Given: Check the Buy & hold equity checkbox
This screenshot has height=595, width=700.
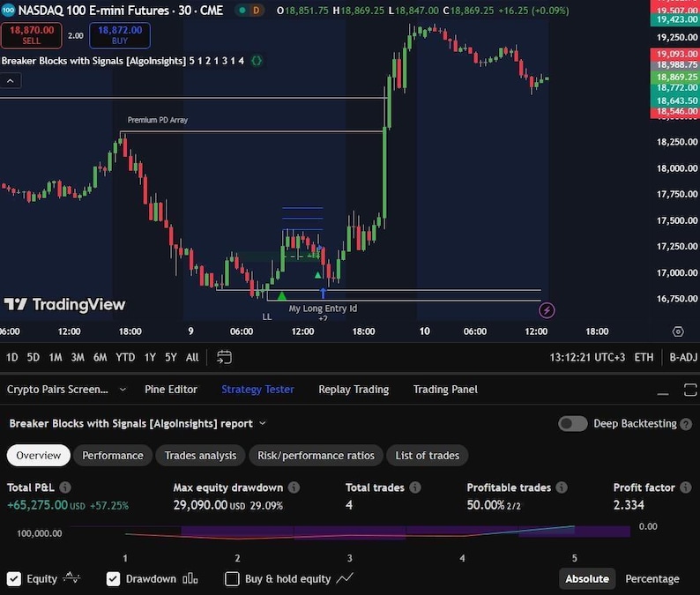Looking at the screenshot, I should [232, 579].
